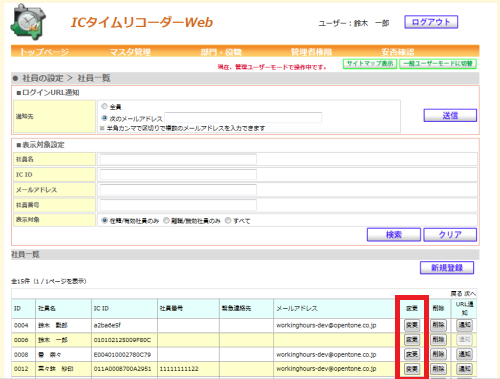The width and height of the screenshot is (500, 379).
Task: Select the 全員 radio option
Action: (104, 106)
